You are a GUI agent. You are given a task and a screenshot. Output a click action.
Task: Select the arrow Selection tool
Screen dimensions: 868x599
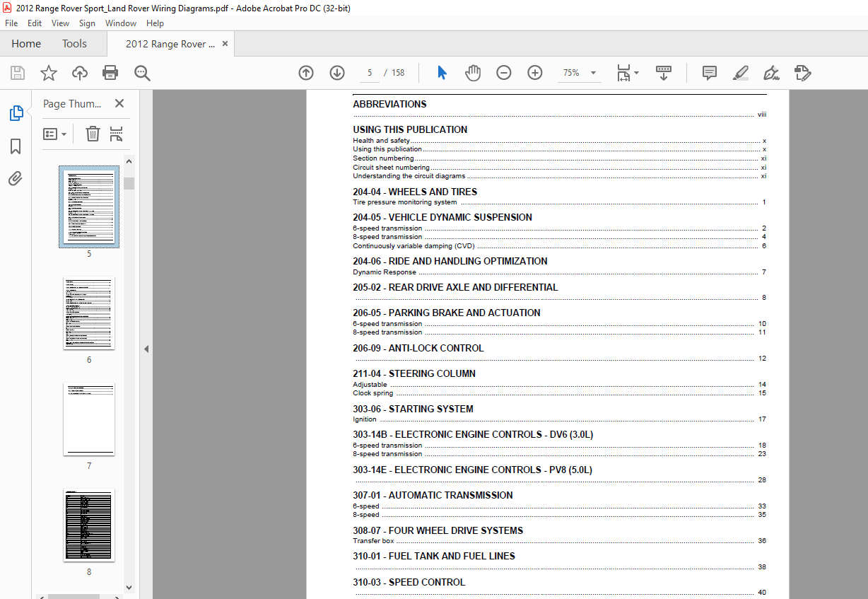point(442,73)
